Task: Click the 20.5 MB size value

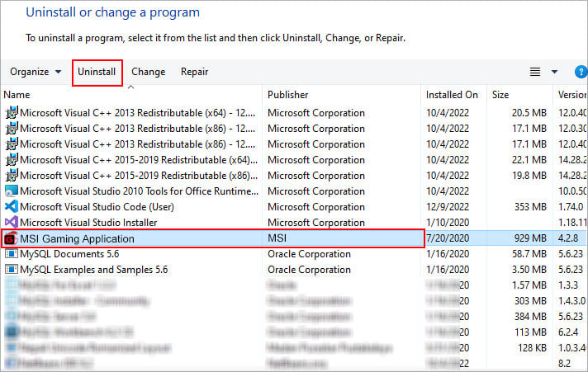Action: pos(529,113)
